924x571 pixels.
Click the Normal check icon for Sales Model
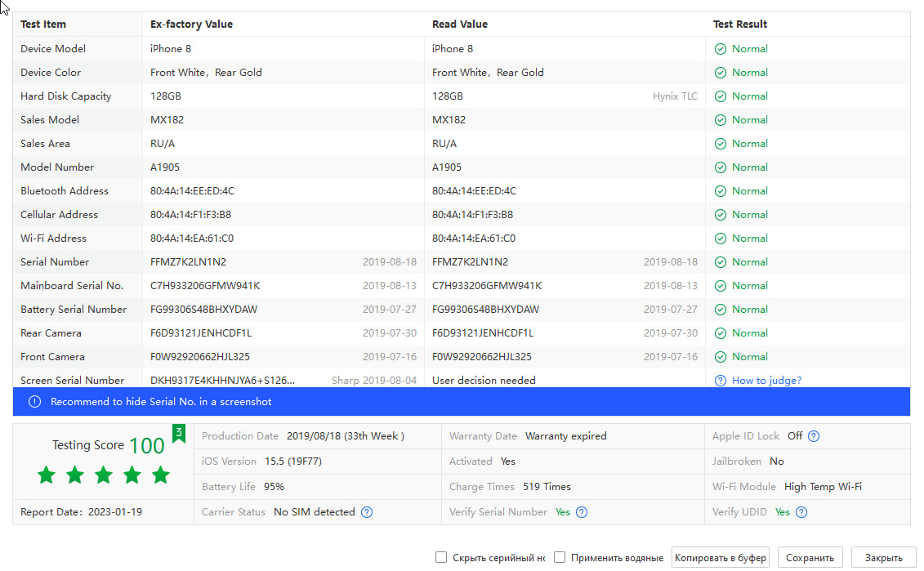(720, 119)
